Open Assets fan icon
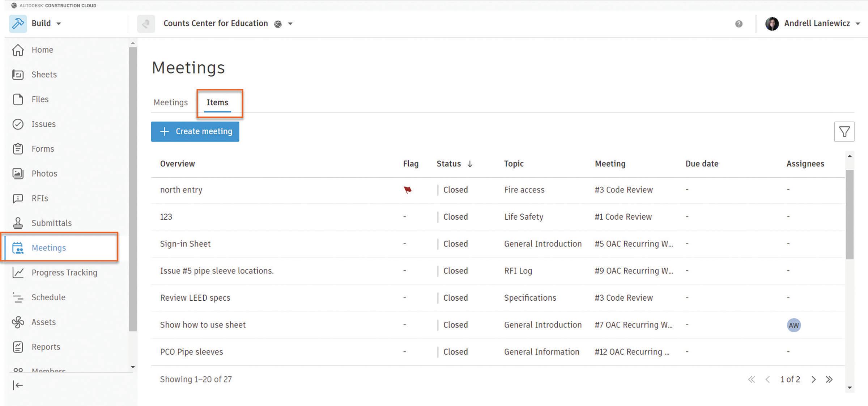Viewport: 868px width, 406px height. (x=18, y=322)
